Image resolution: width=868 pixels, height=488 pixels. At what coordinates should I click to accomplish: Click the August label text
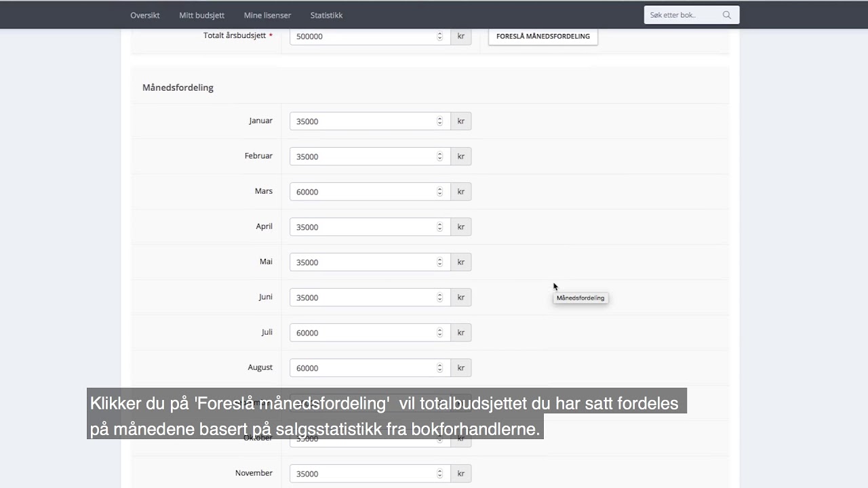(x=260, y=367)
